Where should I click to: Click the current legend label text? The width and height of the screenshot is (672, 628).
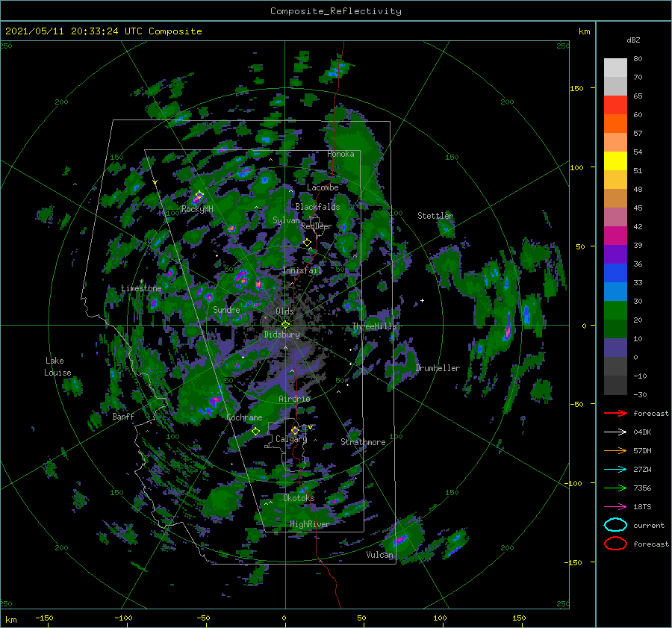649,525
